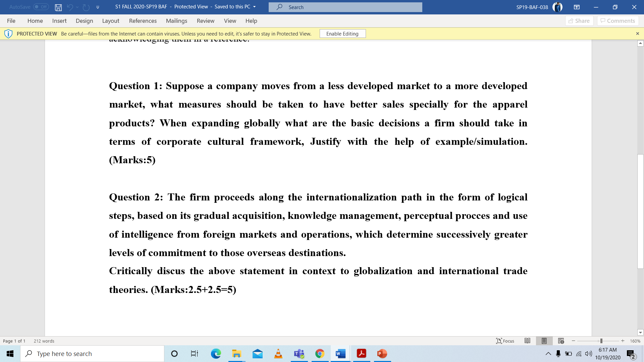Open Adobe Acrobat from the taskbar

361,354
